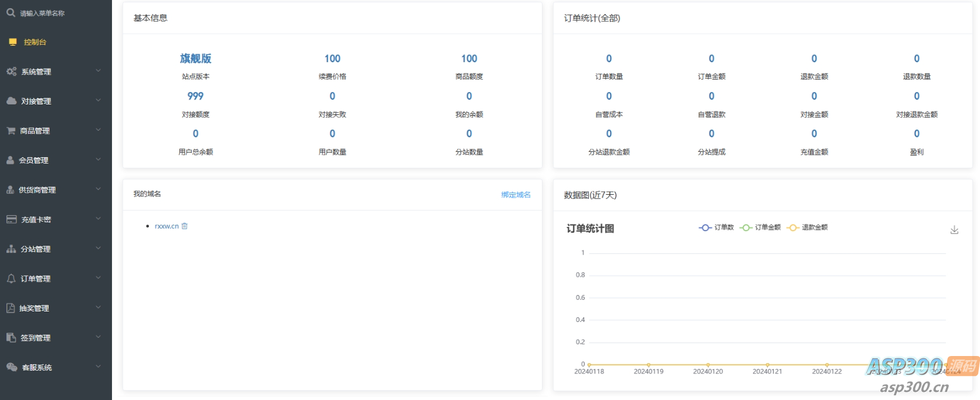Click the 会员管理 user icon
This screenshot has width=980, height=400.
(x=10, y=160)
